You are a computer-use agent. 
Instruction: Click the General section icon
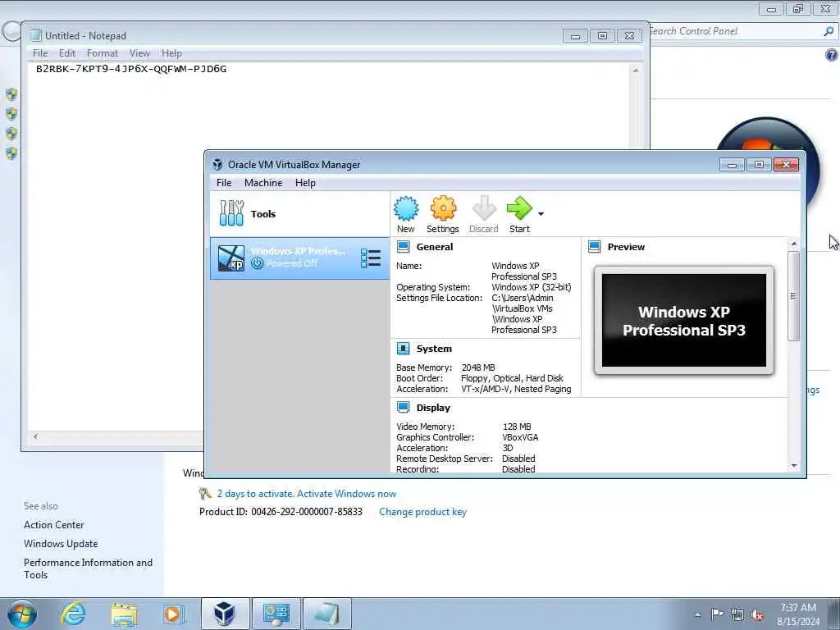(403, 246)
